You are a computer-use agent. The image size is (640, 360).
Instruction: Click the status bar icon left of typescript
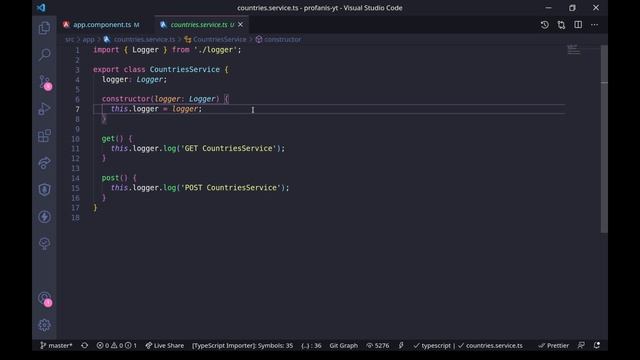pos(401,345)
